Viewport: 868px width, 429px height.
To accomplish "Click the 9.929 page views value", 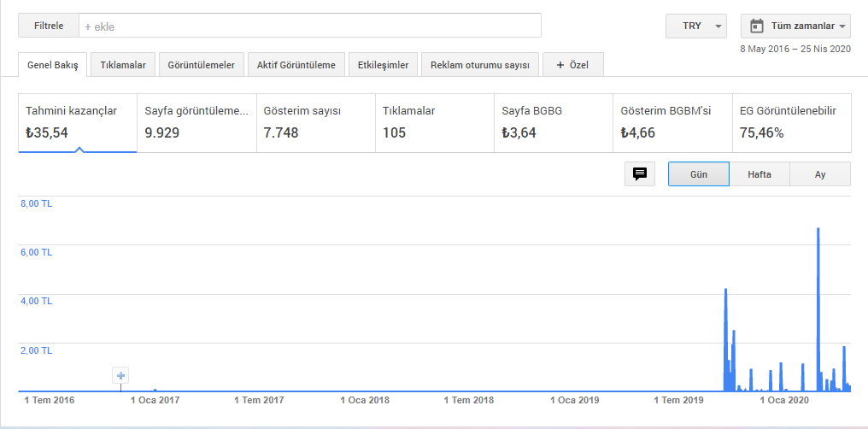I will [x=162, y=132].
